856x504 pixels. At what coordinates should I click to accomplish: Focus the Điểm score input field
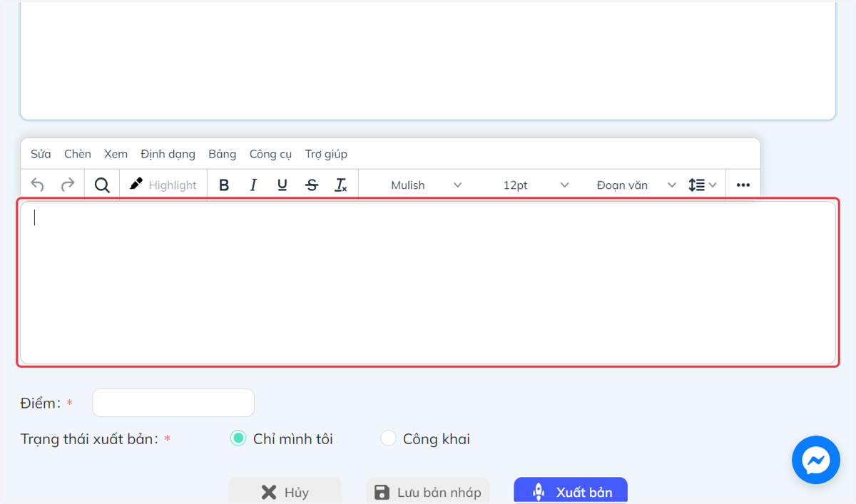click(173, 403)
